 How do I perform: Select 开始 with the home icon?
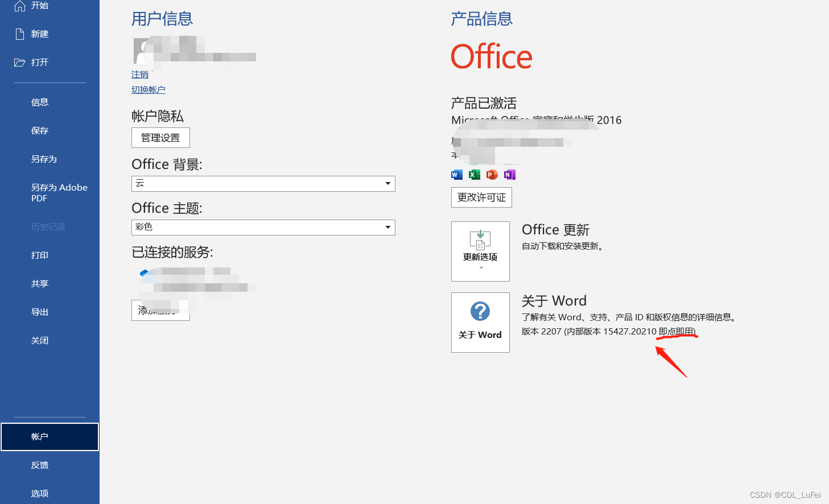pos(19,6)
